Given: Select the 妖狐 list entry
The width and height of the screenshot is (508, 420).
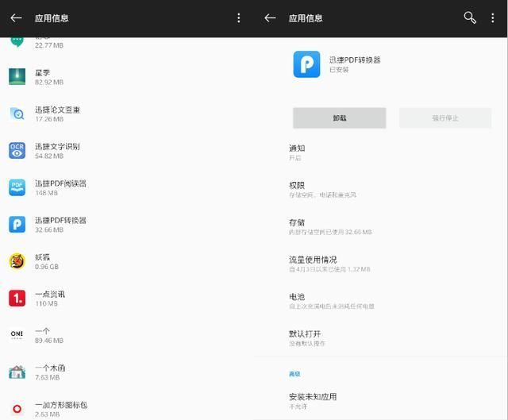Looking at the screenshot, I should pyautogui.click(x=127, y=261).
